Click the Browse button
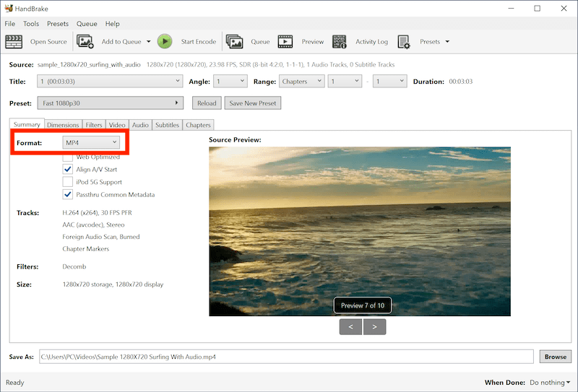 click(x=555, y=357)
